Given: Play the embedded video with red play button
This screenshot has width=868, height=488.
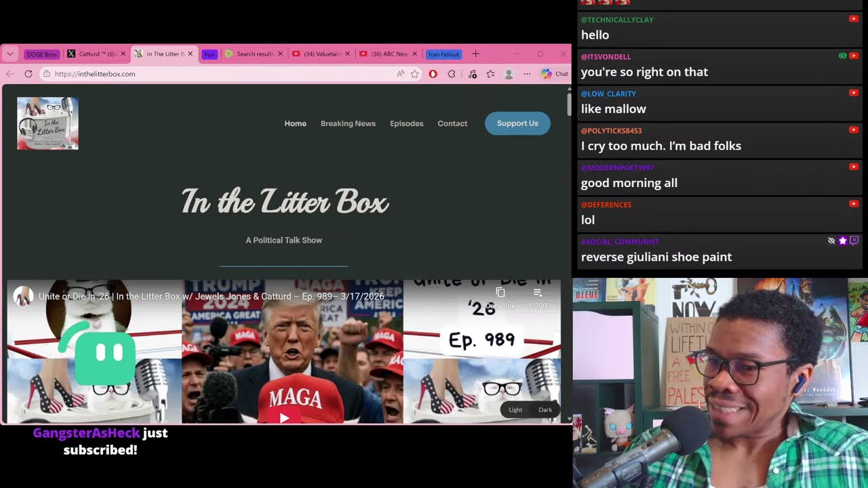Looking at the screenshot, I should coord(284,418).
